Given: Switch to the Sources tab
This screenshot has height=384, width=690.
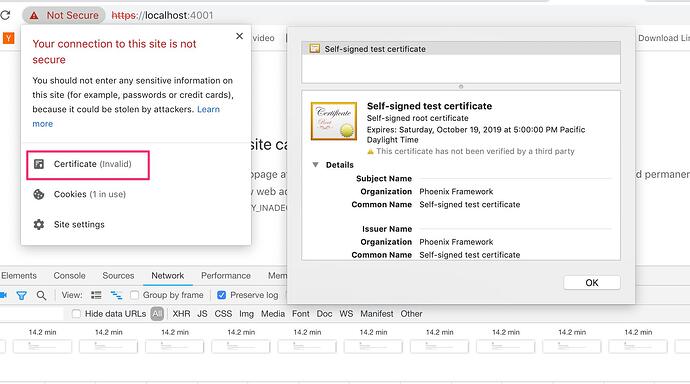Looking at the screenshot, I should pos(118,276).
